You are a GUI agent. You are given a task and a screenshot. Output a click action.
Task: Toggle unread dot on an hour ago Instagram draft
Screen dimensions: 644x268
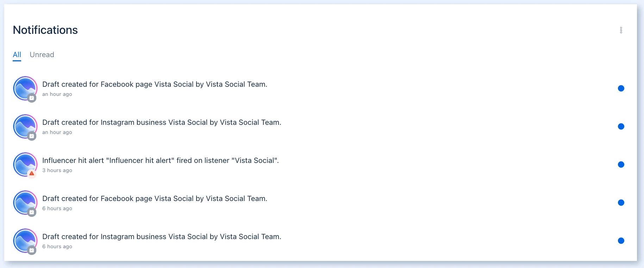[621, 127]
